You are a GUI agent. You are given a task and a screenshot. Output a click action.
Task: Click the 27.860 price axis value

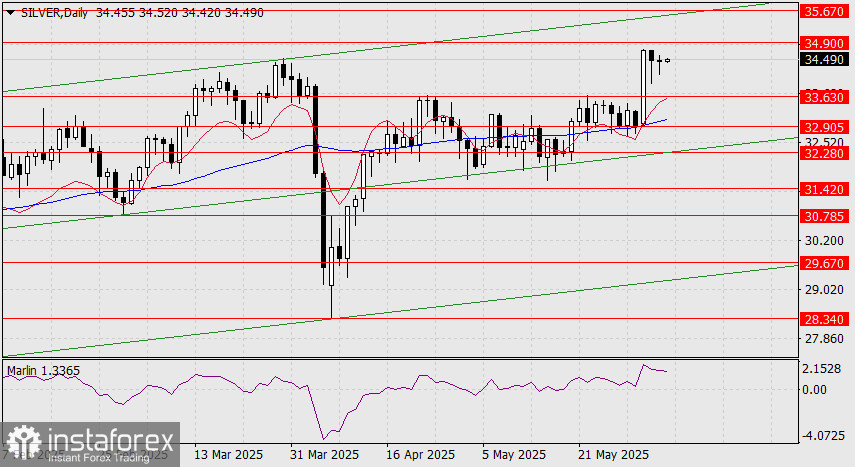click(824, 339)
